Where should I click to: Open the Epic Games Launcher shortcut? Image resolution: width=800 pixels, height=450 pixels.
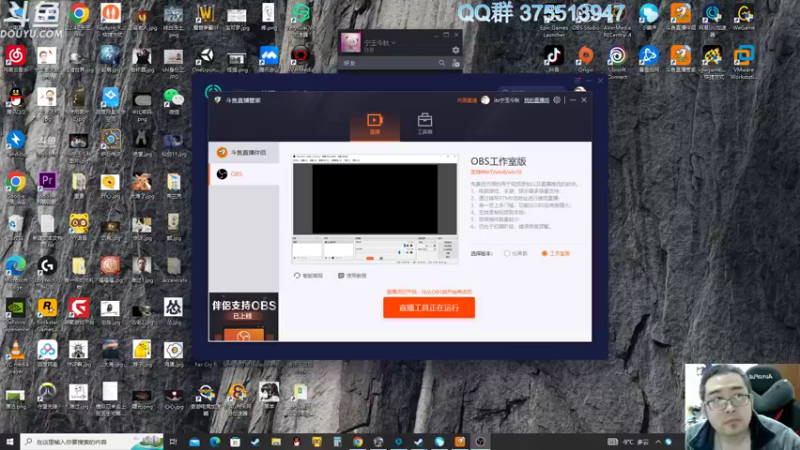(x=554, y=19)
